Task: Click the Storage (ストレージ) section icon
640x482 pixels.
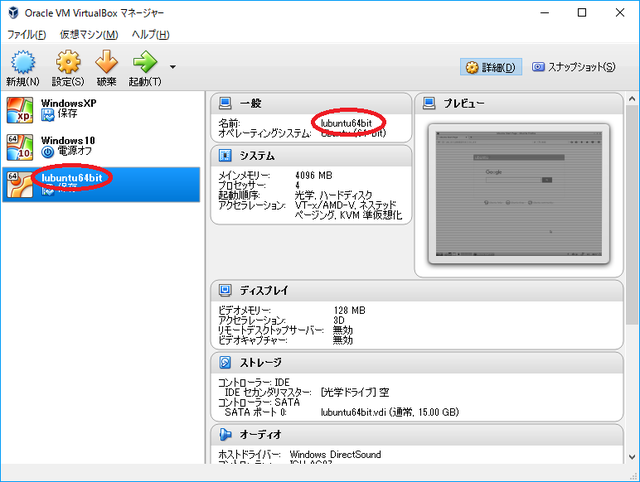Action: [226, 362]
